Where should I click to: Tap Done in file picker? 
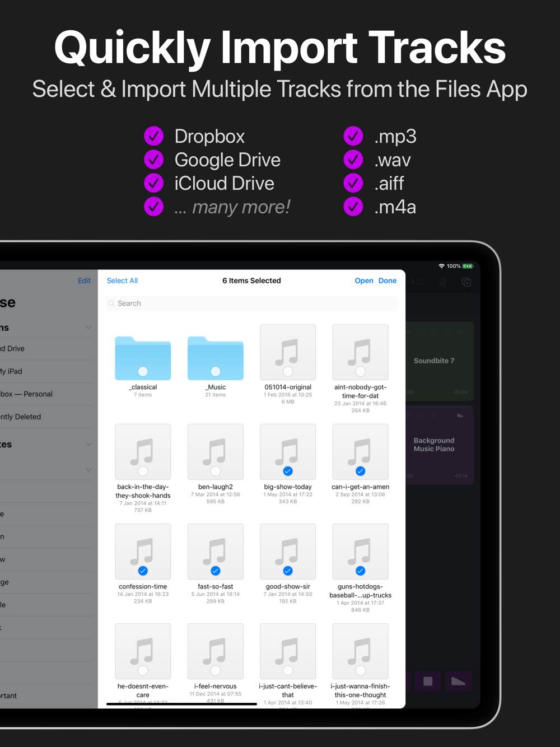[388, 281]
